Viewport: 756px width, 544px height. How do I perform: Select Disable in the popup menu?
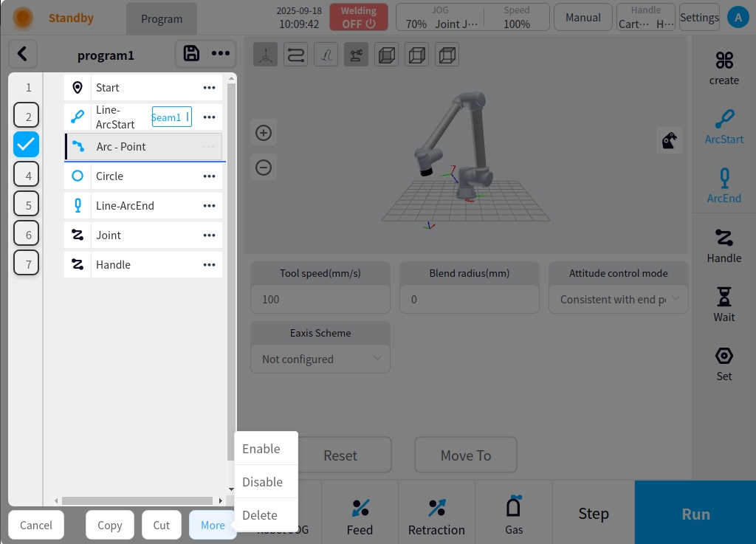click(262, 482)
